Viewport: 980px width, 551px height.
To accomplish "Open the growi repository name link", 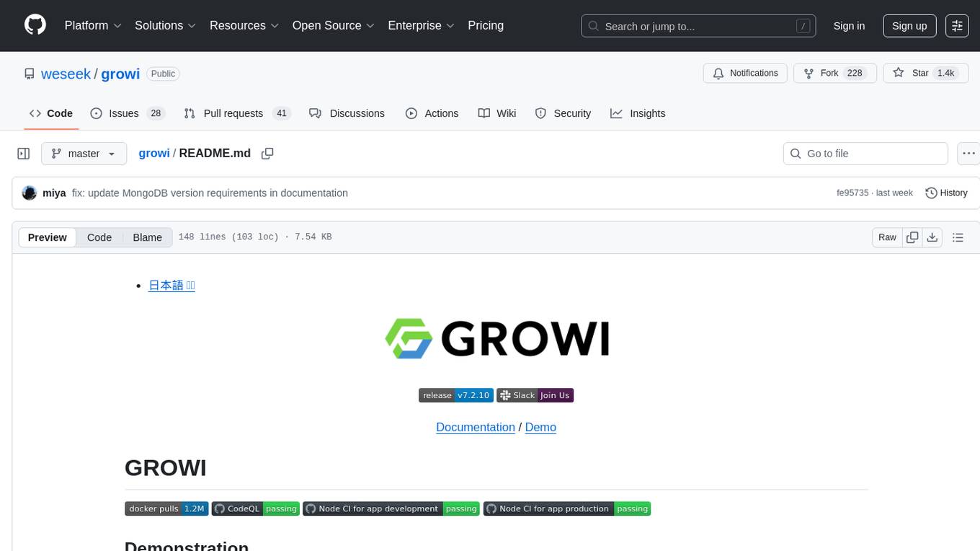I will [x=120, y=74].
